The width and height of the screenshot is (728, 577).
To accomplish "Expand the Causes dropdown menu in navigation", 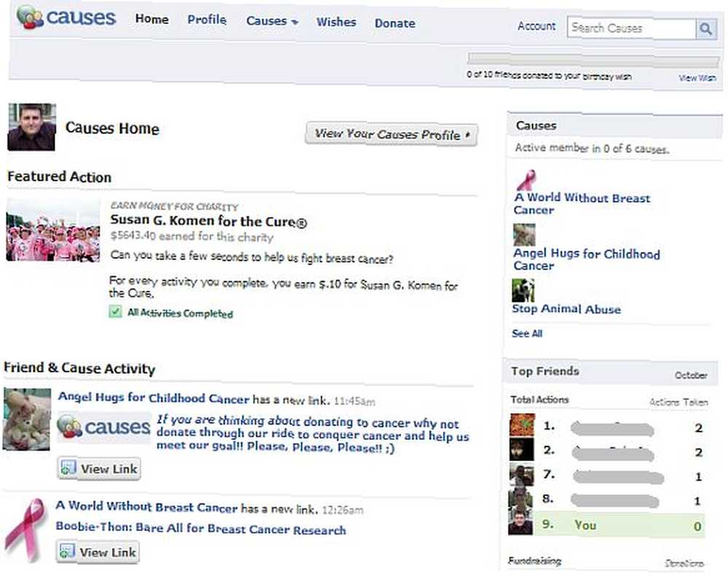I will click(x=272, y=21).
